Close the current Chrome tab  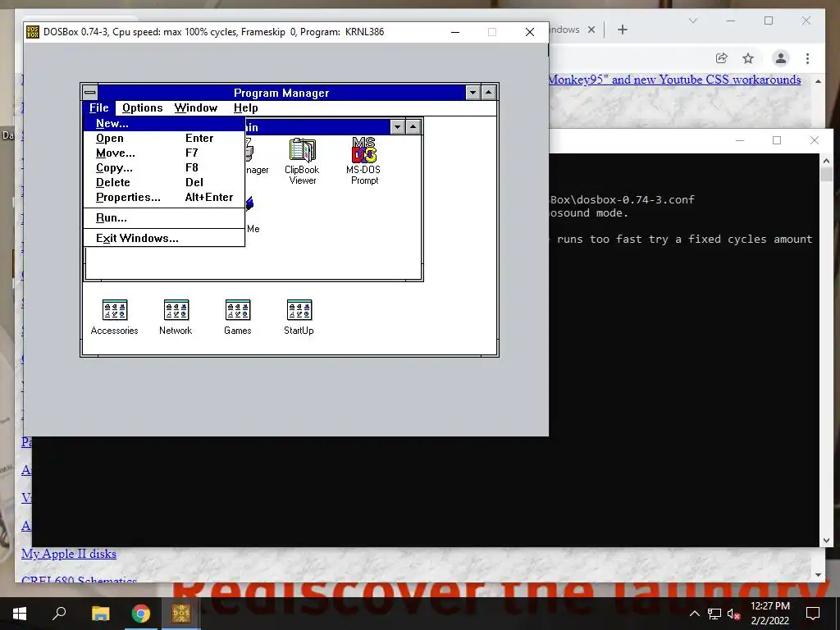[x=591, y=30]
